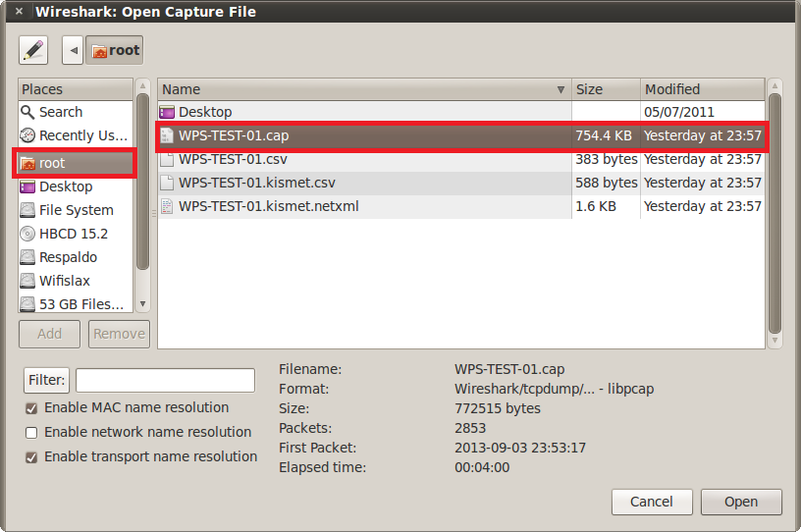Select the WPS-TEST-01.kismet.csv file name
The image size is (801, 532).
tap(257, 183)
